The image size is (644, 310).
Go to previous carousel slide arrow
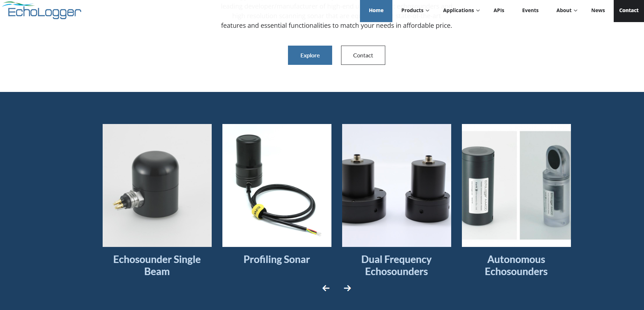click(326, 288)
